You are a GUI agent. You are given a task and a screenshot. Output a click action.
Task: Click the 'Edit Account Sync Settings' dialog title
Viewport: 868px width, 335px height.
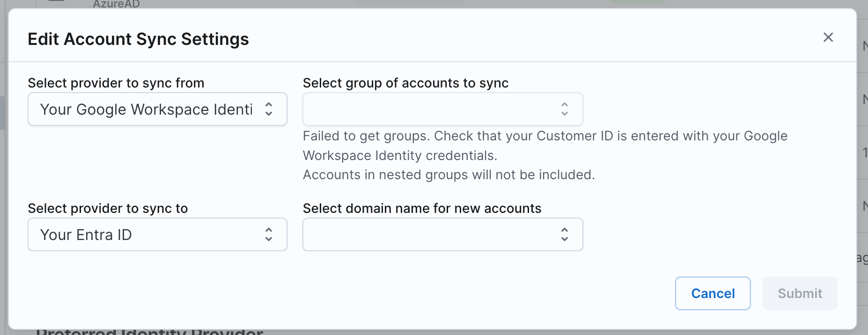(138, 39)
